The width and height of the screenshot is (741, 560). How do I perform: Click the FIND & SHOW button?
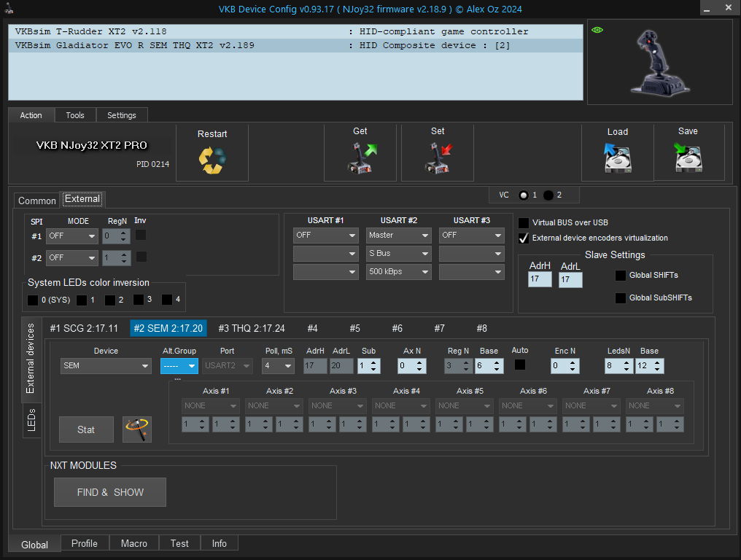pos(110,492)
